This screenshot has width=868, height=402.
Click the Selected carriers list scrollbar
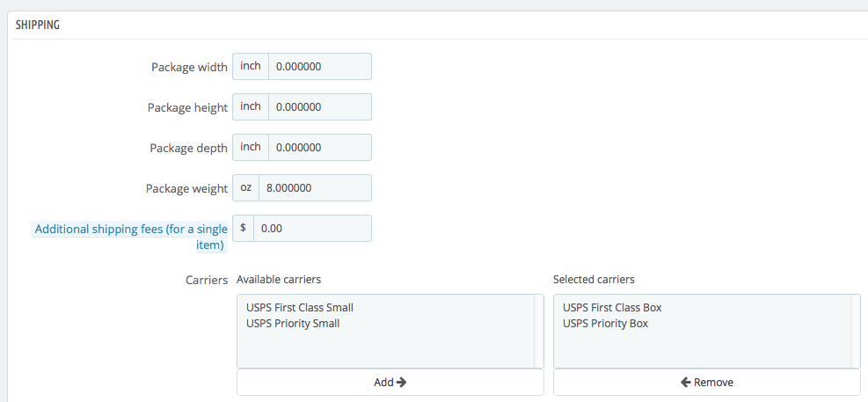pyautogui.click(x=856, y=331)
